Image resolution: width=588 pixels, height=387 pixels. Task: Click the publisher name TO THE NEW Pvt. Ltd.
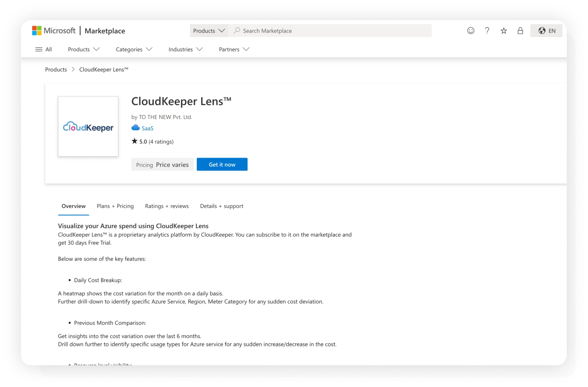coord(165,117)
